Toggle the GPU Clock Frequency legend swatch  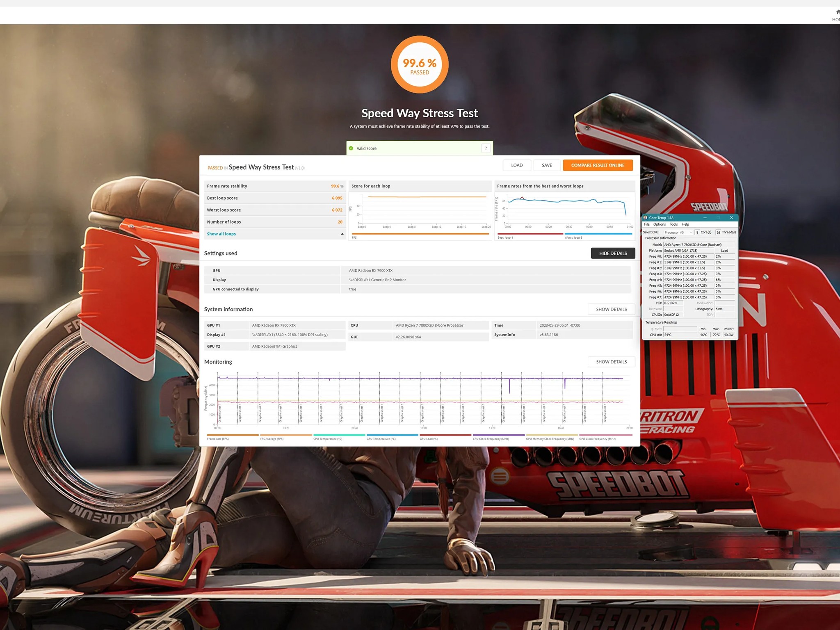(x=606, y=435)
